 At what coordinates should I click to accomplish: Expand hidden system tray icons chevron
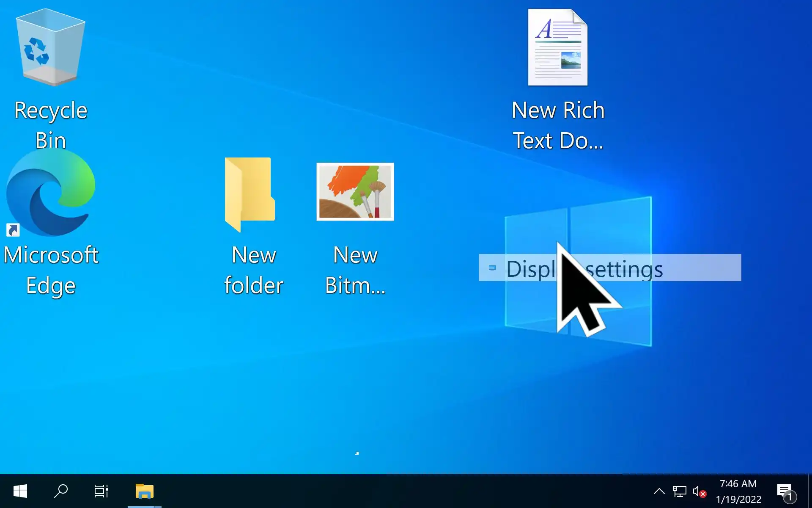[x=659, y=491]
